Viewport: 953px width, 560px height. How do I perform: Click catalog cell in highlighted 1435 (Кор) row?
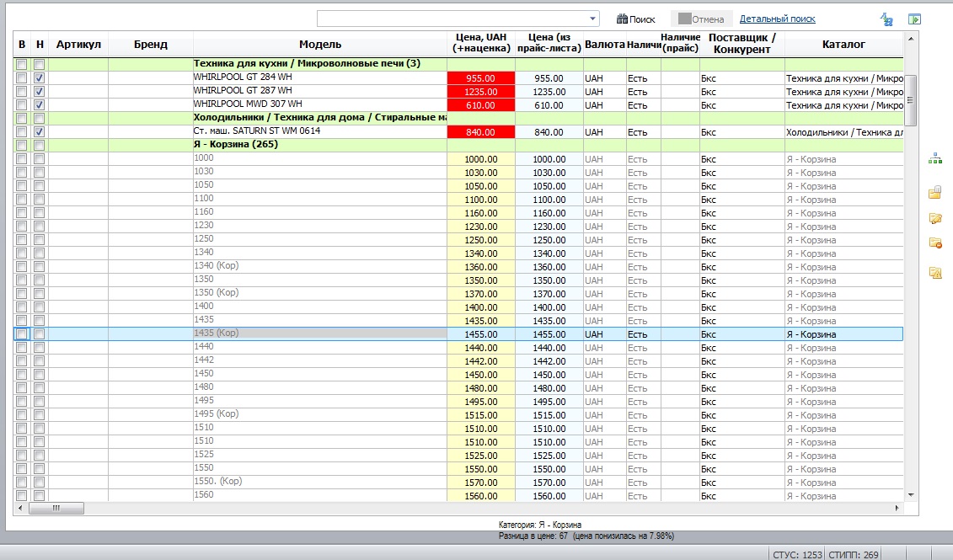point(843,334)
